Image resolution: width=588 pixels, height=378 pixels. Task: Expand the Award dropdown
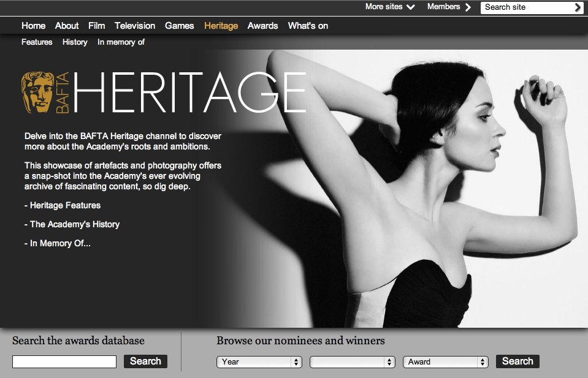tap(446, 362)
